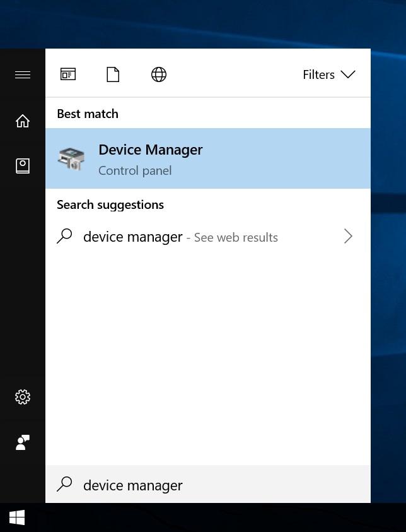Viewport: 406px width, 532px height.
Task: Click the magnifier icon beside suggestion
Action: [x=64, y=236]
